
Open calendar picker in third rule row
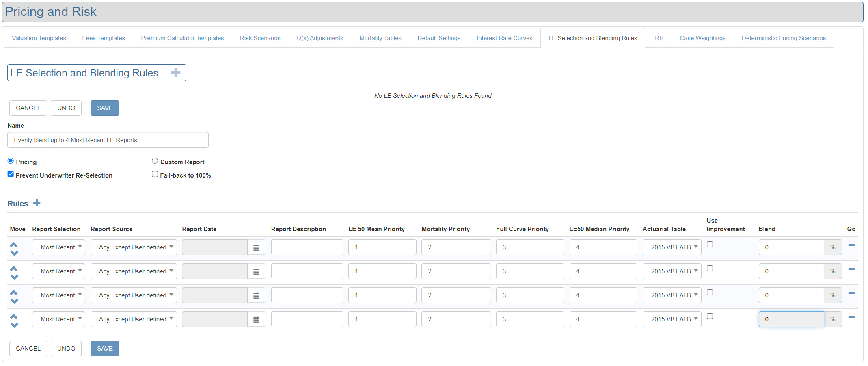point(256,295)
